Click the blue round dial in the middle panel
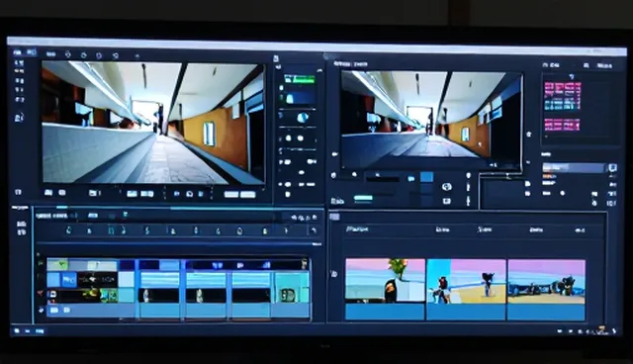Image resolution: width=633 pixels, height=364 pixels. (303, 118)
